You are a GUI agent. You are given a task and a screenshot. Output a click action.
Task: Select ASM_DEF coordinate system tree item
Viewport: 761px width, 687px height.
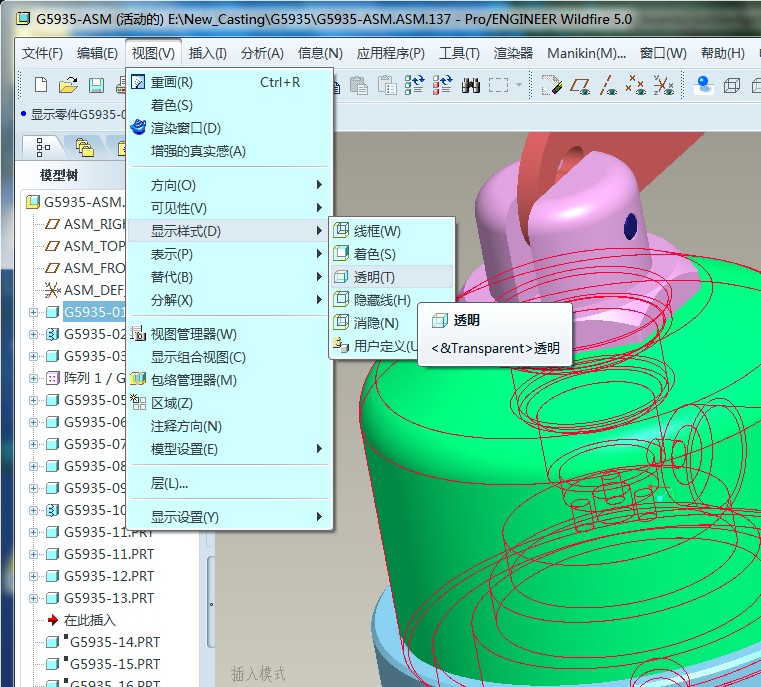tap(85, 290)
